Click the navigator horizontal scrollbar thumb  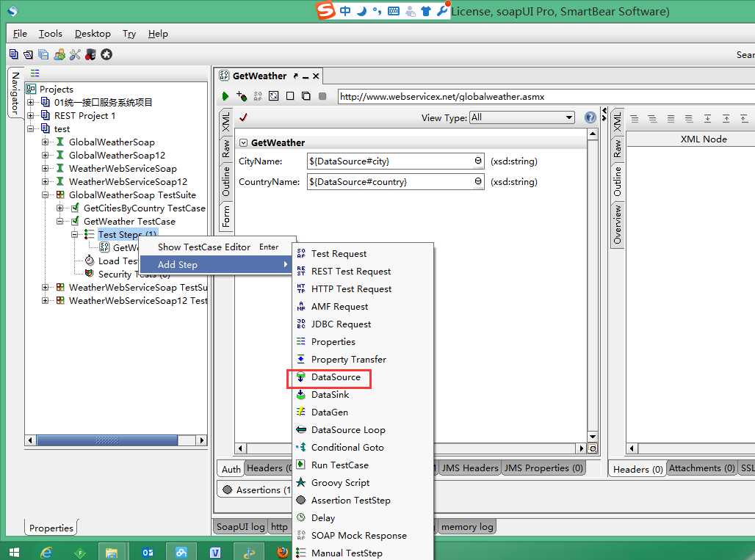click(x=107, y=440)
